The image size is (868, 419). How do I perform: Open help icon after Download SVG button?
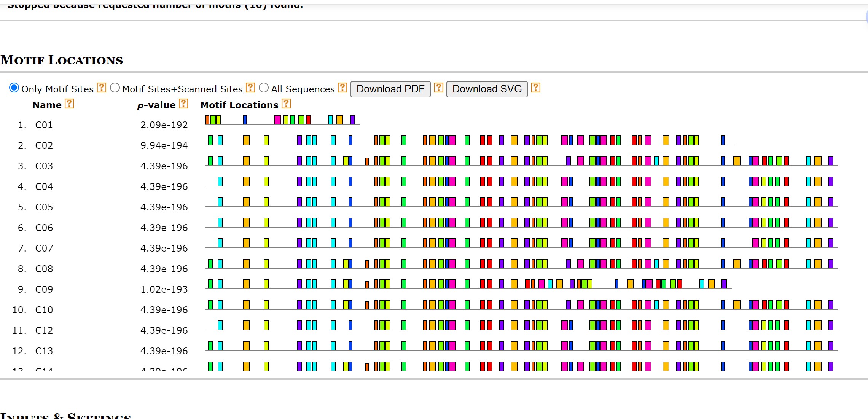point(536,88)
